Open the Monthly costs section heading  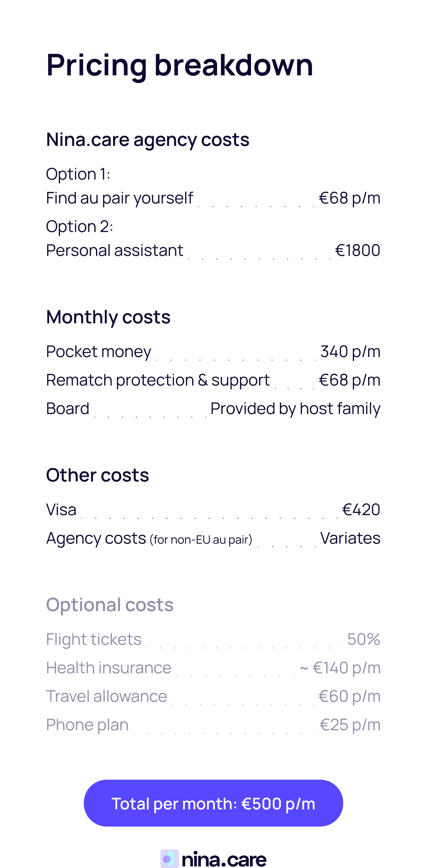click(x=108, y=317)
